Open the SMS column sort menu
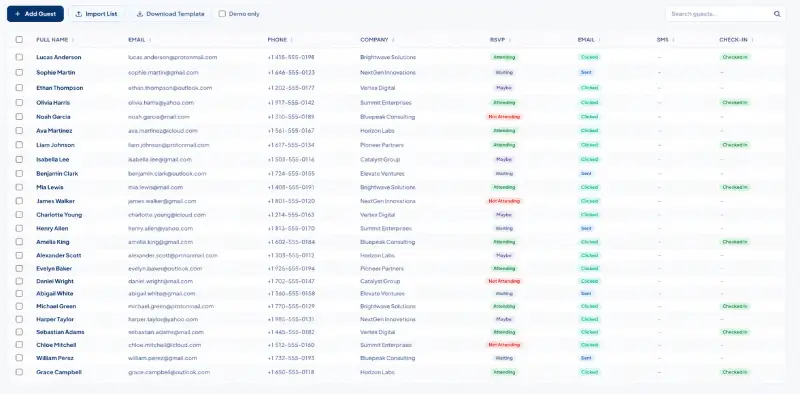This screenshot has width=800, height=394. [673, 40]
